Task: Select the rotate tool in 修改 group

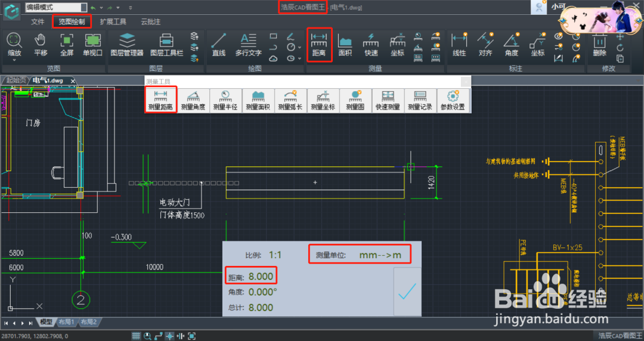Action: (x=620, y=48)
